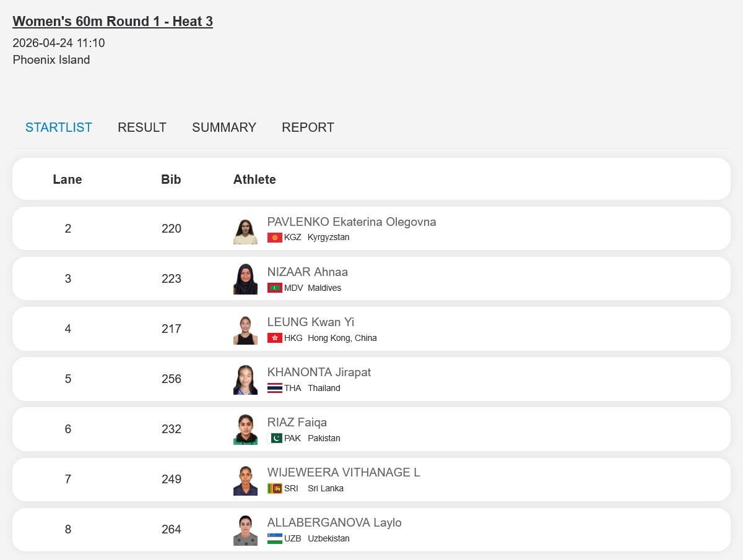Image resolution: width=743 pixels, height=560 pixels.
Task: Click the Pakistan flag icon
Action: [x=274, y=438]
